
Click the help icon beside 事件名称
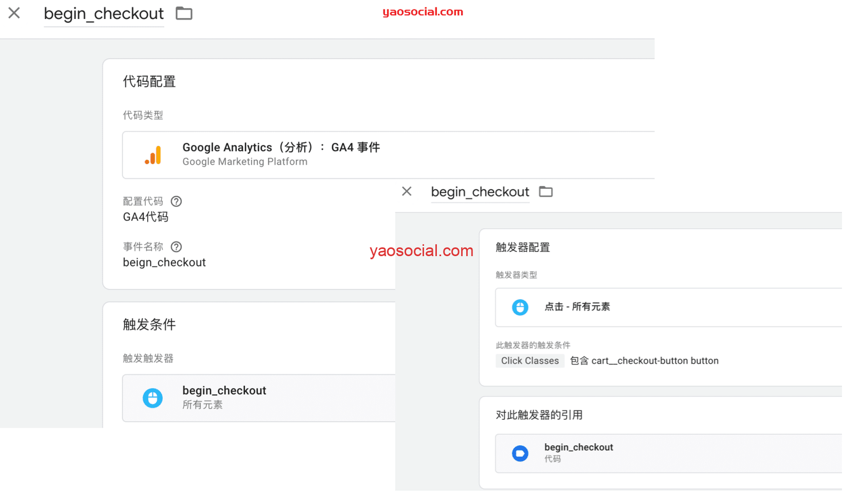coord(176,247)
